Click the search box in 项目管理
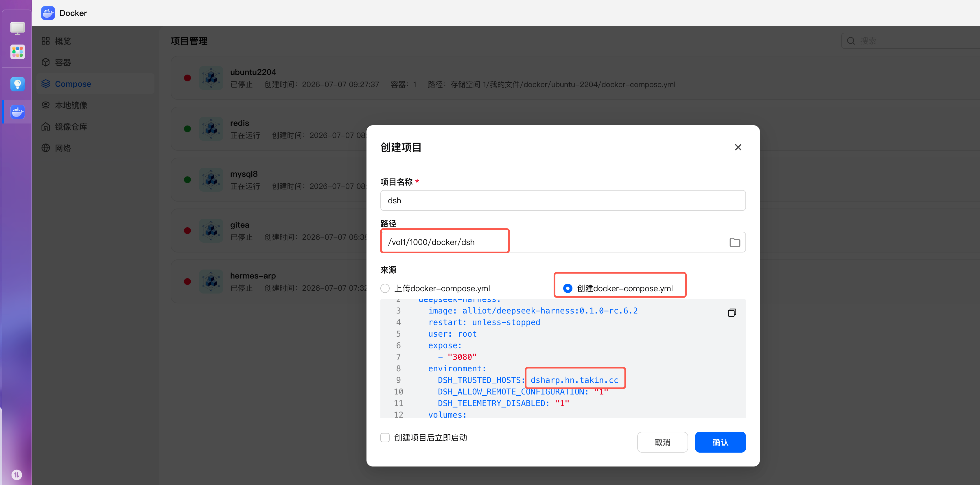 coord(910,41)
